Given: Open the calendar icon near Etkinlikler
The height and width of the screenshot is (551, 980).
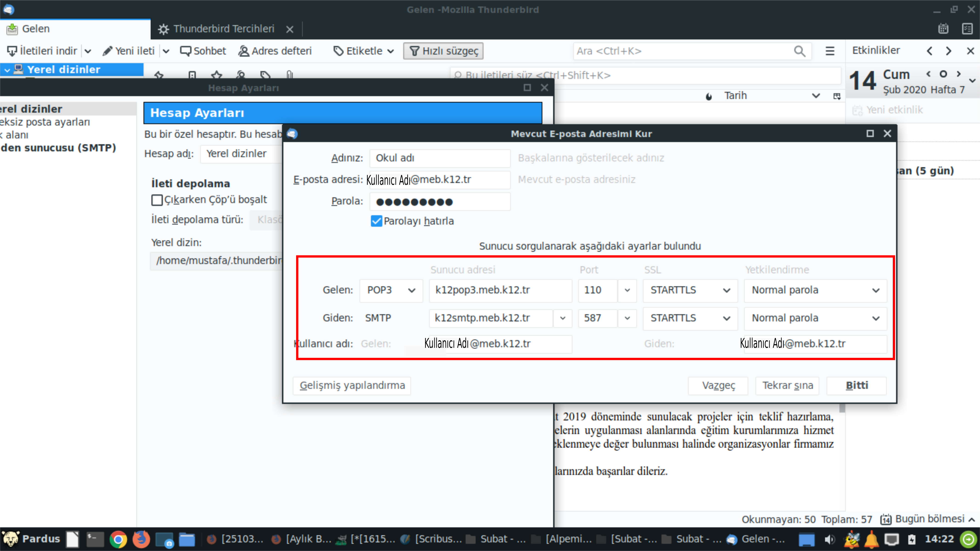Looking at the screenshot, I should [x=943, y=28].
